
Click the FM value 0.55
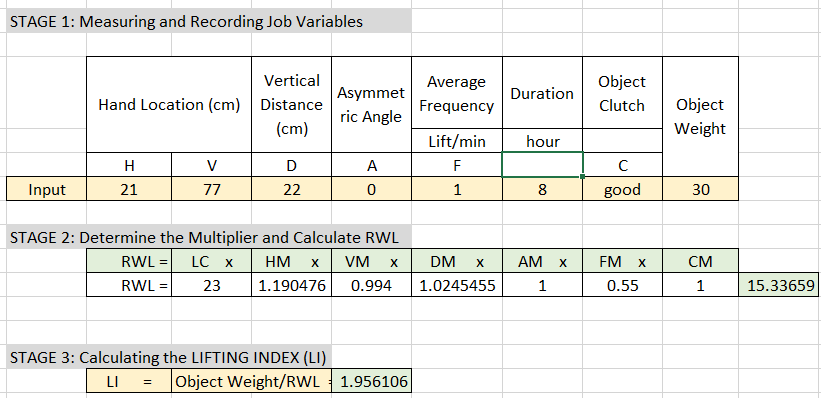coord(622,285)
